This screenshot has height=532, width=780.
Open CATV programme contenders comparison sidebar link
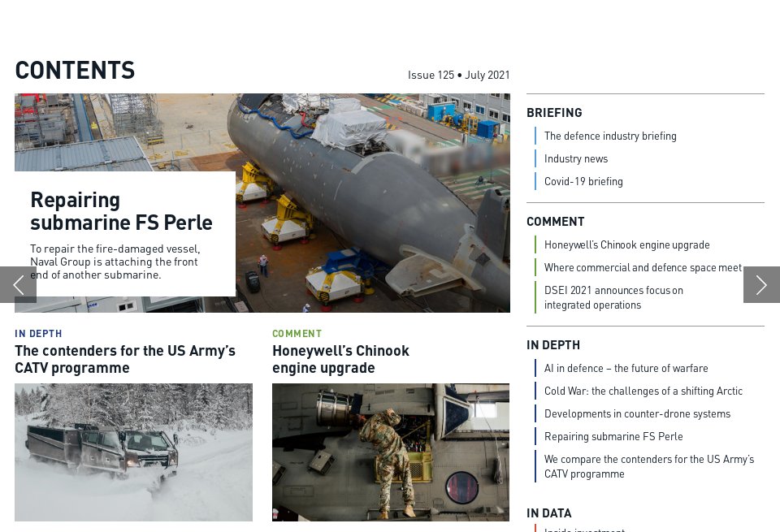pyautogui.click(x=648, y=466)
